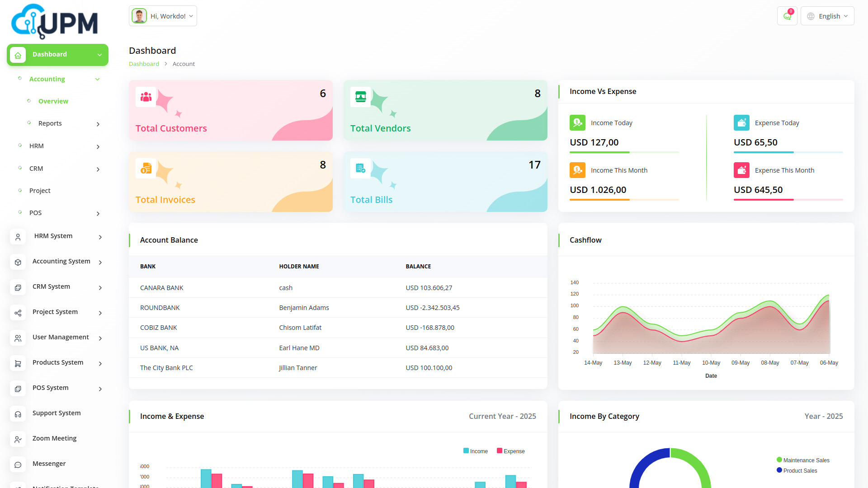Screen dimensions: 868x488
Task: Toggle the Income series in chart legend
Action: pyautogui.click(x=475, y=451)
